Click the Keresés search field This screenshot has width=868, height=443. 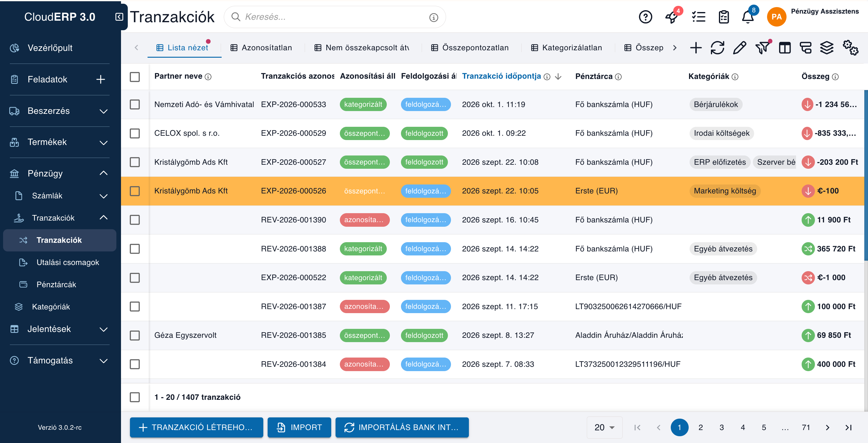coord(335,17)
